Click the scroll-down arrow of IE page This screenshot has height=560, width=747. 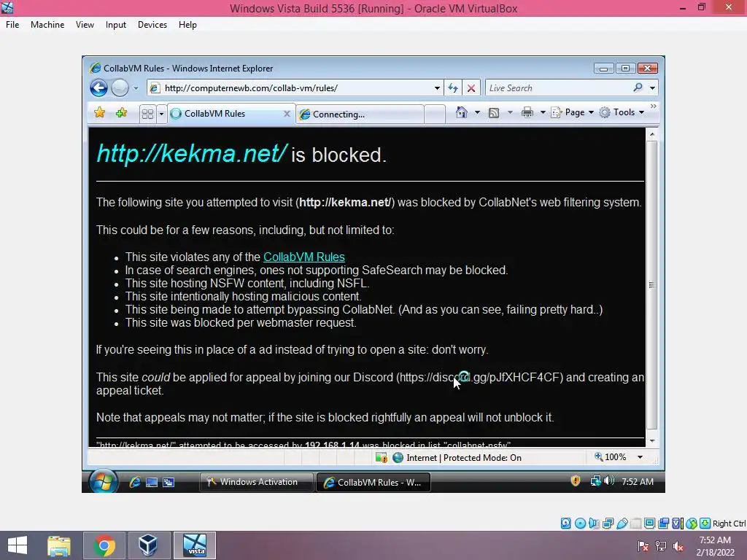pos(651,441)
